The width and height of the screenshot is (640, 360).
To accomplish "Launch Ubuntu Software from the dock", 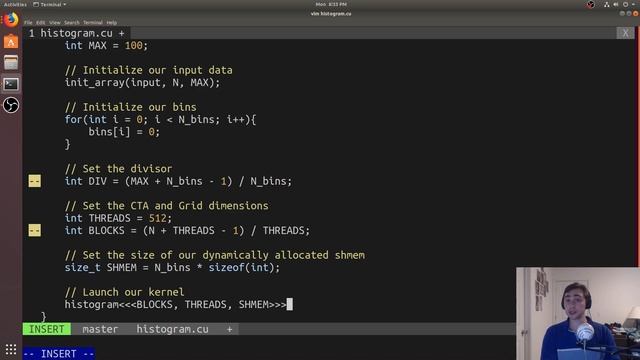I will point(11,42).
